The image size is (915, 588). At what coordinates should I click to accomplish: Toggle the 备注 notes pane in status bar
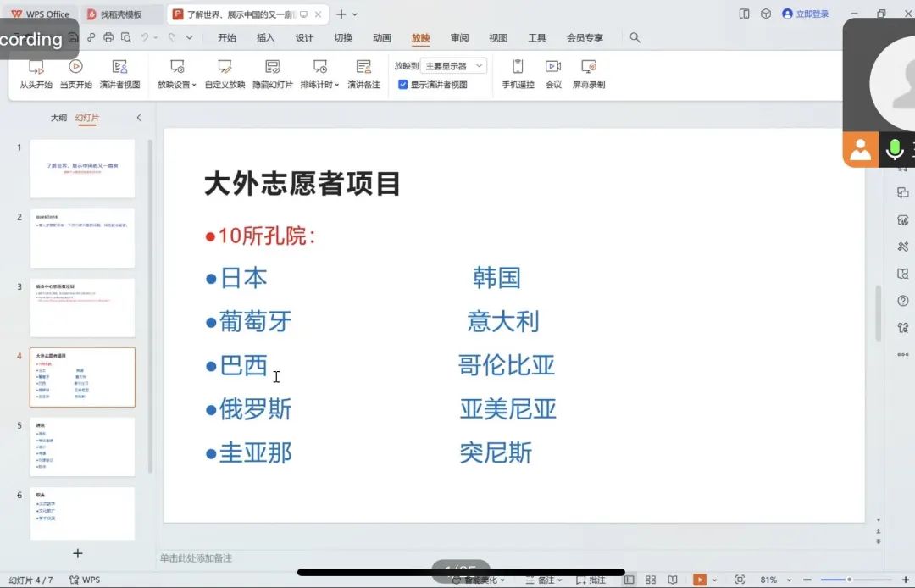541,580
